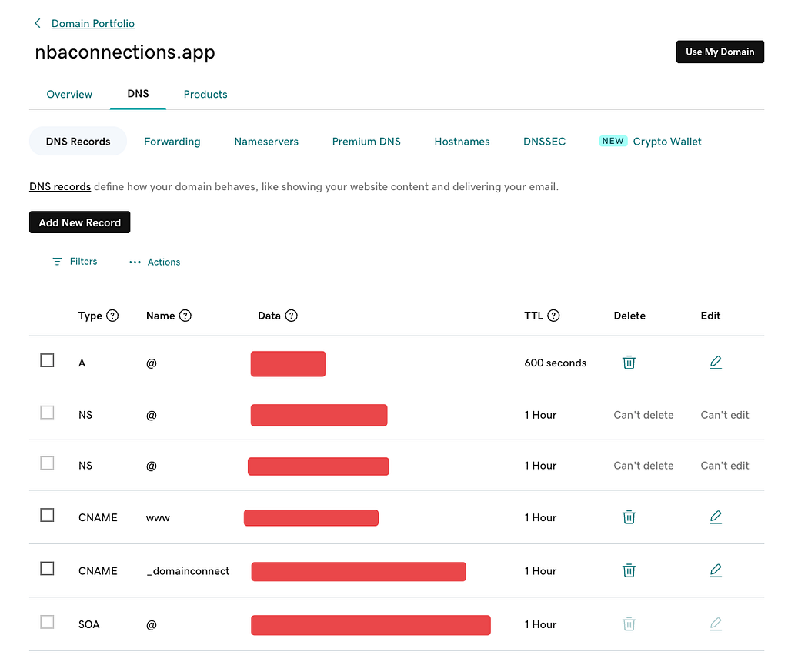Open the Hostnames sub-tab
788x672 pixels.
[462, 142]
